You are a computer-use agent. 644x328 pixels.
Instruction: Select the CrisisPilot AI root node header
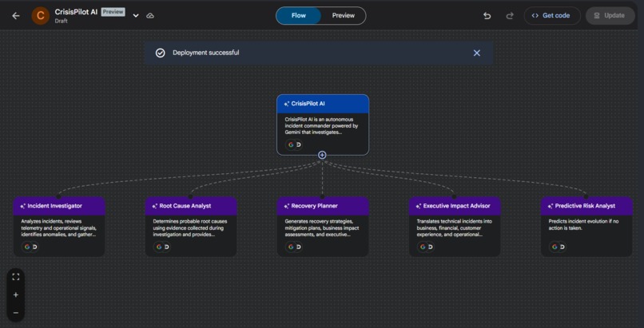[x=323, y=104]
